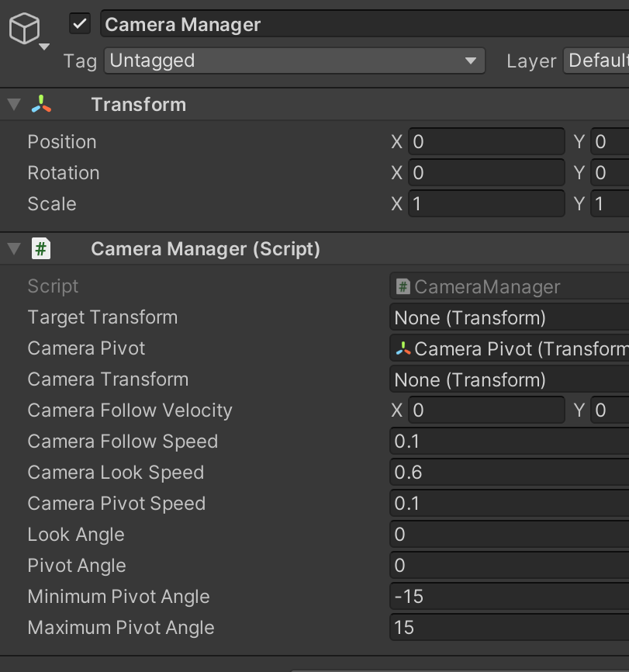629x672 pixels.
Task: Click the Camera Manager script icon
Action: 41,248
